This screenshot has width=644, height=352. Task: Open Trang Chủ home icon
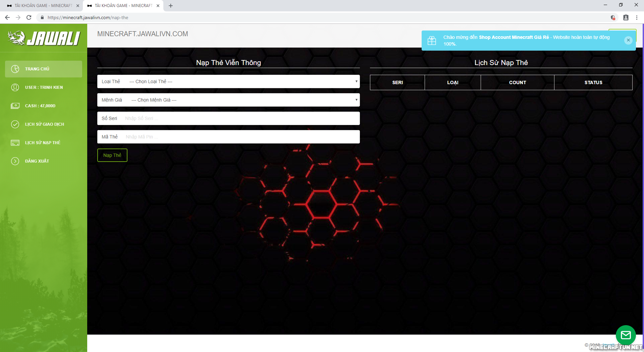pyautogui.click(x=15, y=69)
